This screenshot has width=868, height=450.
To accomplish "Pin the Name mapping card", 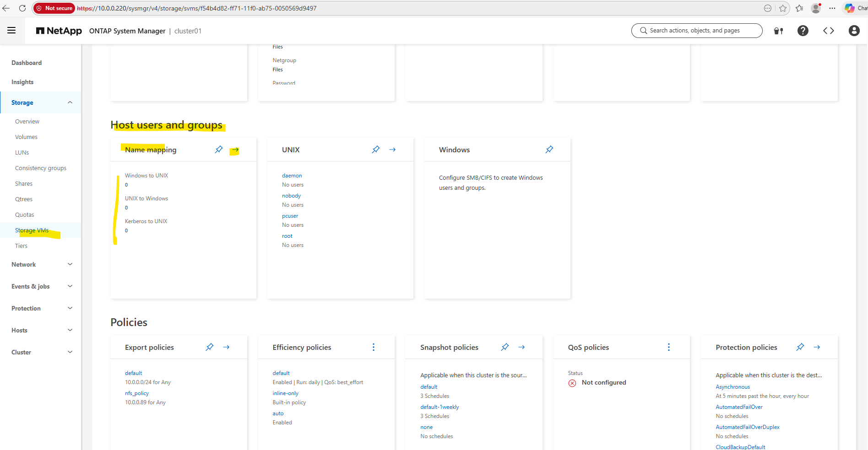I will point(219,150).
